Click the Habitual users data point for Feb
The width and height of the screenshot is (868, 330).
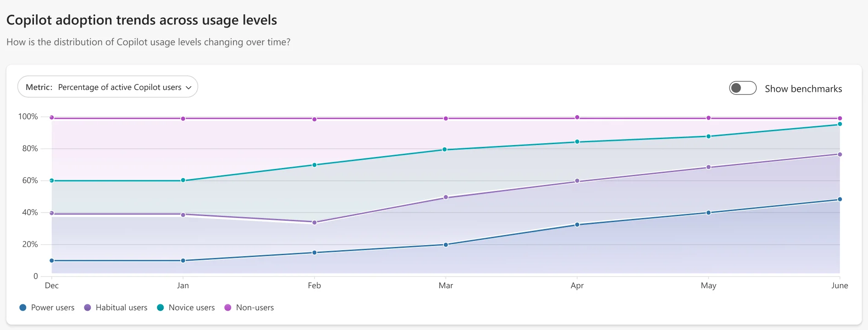coord(315,223)
